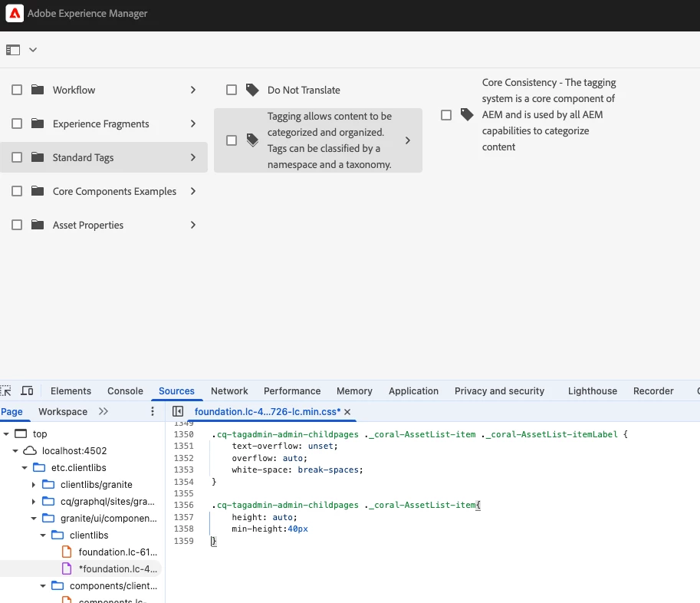Screen dimensions: 700x603
Task: Open the rail view dropdown chevron
Action: (33, 50)
